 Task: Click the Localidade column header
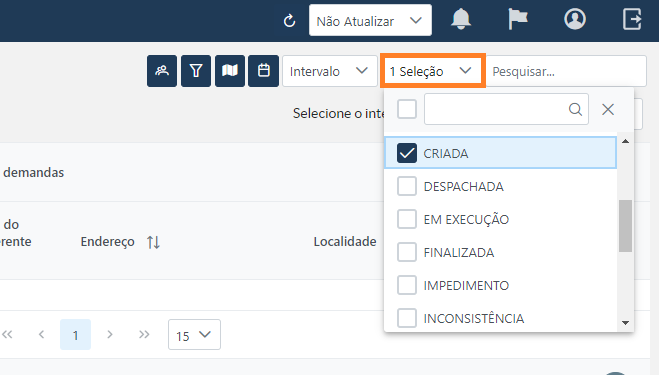tap(345, 241)
